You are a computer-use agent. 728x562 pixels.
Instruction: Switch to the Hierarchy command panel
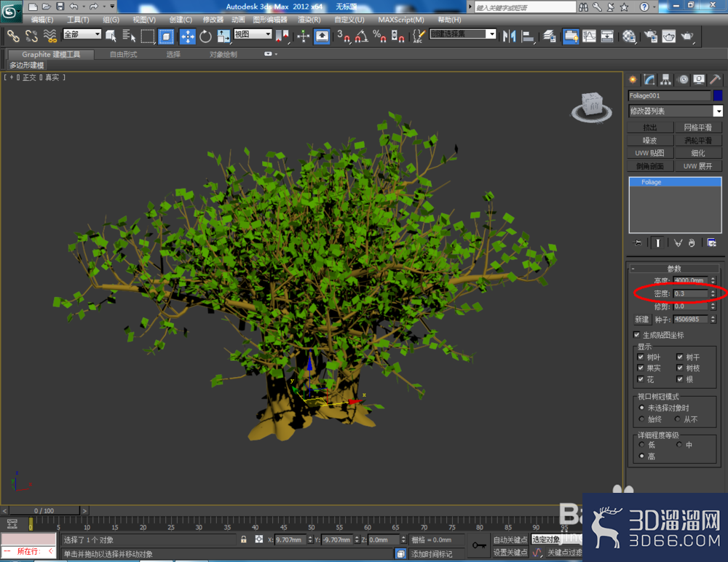(666, 79)
